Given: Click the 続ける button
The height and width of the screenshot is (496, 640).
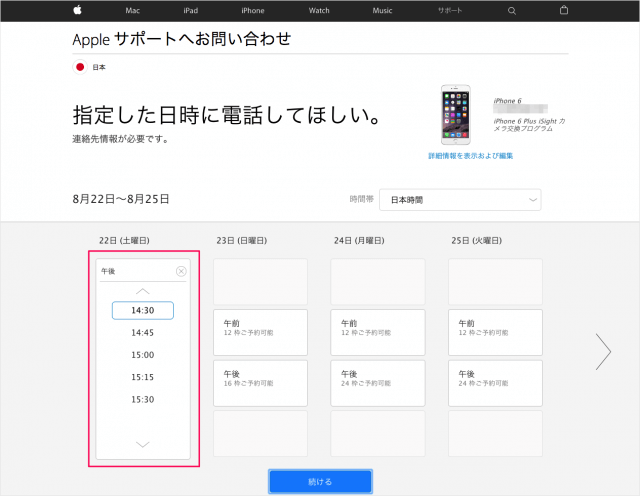Looking at the screenshot, I should [x=320, y=481].
